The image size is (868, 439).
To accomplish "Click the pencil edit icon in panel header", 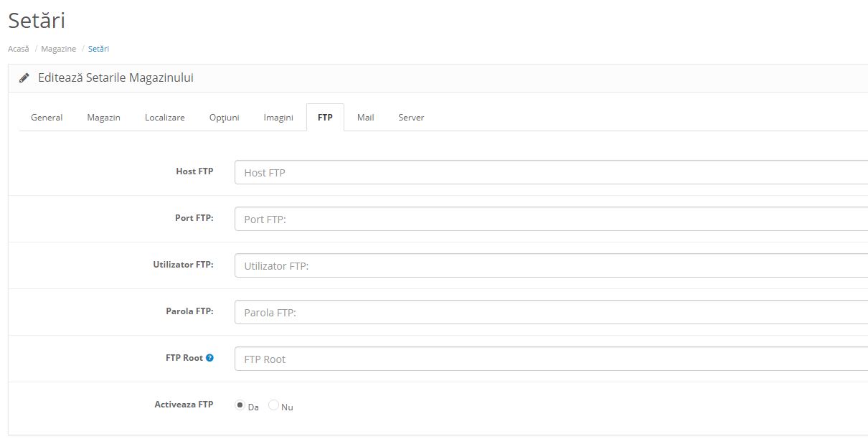I will [x=24, y=77].
